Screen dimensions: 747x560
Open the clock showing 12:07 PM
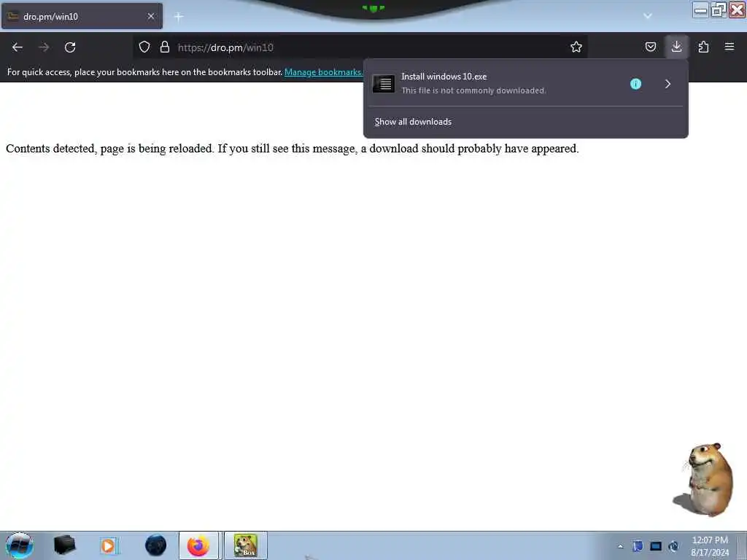pyautogui.click(x=710, y=546)
